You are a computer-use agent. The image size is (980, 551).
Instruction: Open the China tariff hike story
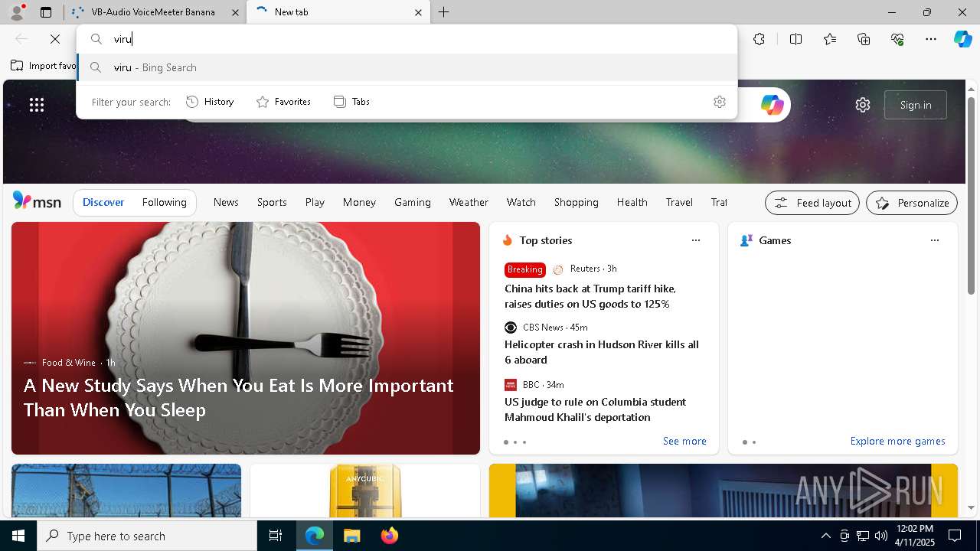pos(590,296)
